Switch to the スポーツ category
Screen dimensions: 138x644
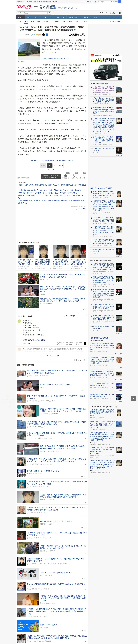pyautogui.click(x=56, y=21)
